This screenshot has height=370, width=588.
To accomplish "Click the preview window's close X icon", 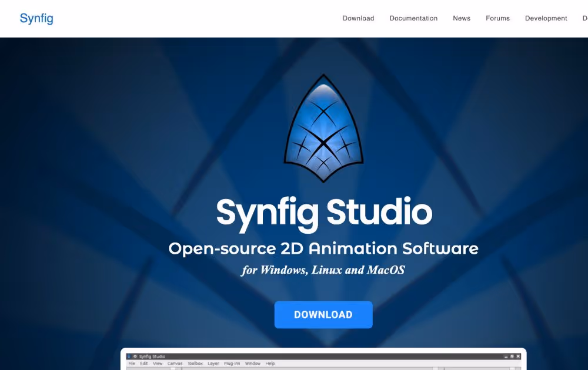I will 518,356.
